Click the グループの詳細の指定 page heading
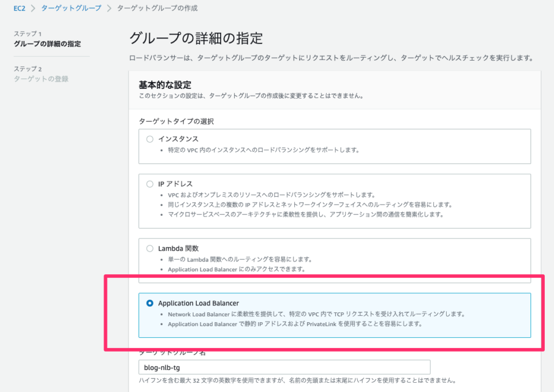 tap(196, 38)
